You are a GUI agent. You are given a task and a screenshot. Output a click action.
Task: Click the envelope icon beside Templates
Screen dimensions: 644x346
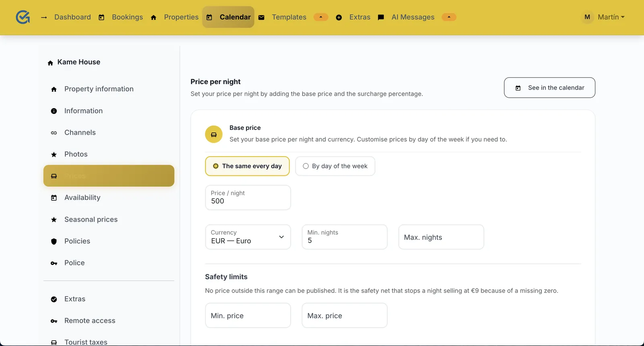[x=261, y=17]
